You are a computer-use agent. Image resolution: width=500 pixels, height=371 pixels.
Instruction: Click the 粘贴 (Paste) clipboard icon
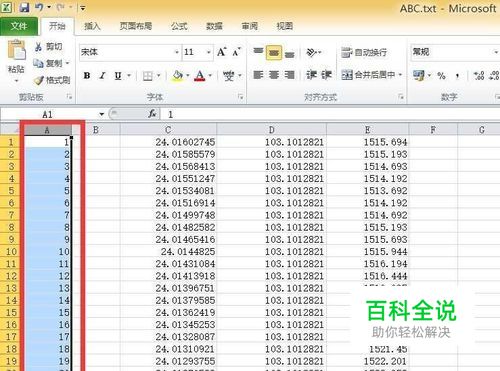(x=16, y=50)
